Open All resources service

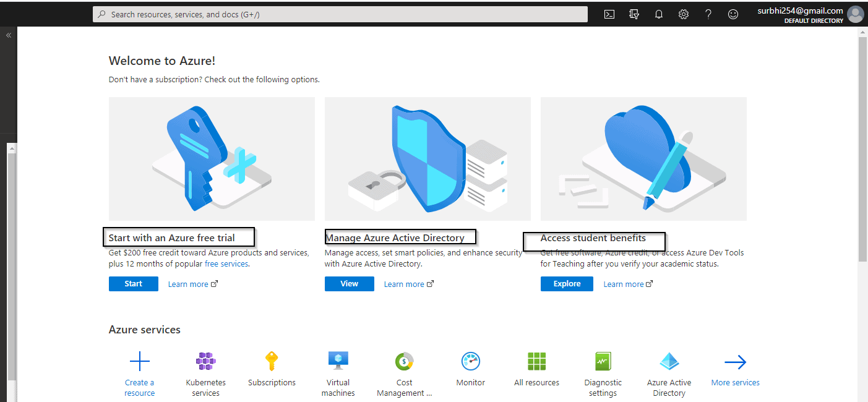click(x=536, y=361)
